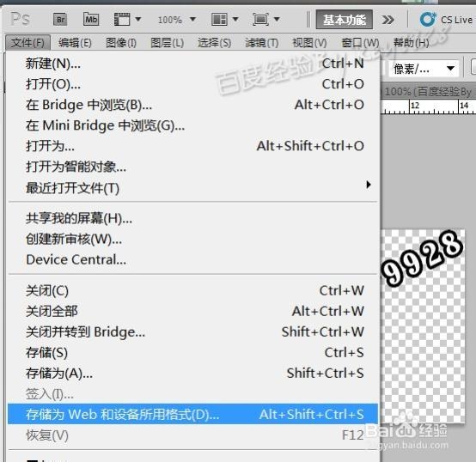
Task: Click the Arrange Documents icon
Action: 219,20
